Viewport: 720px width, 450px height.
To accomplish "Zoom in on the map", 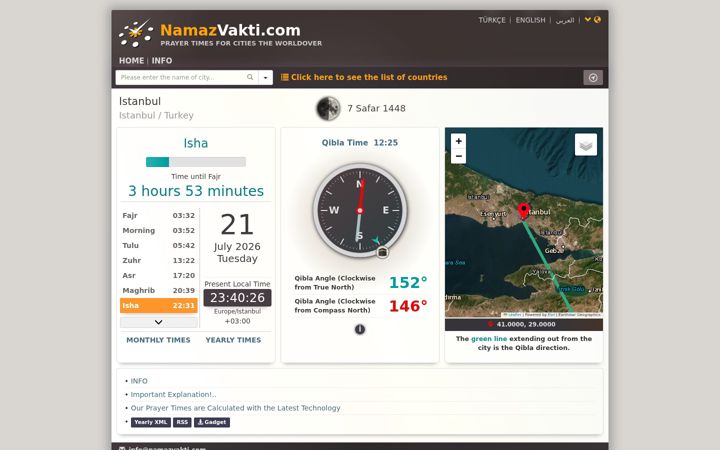I will pyautogui.click(x=458, y=141).
